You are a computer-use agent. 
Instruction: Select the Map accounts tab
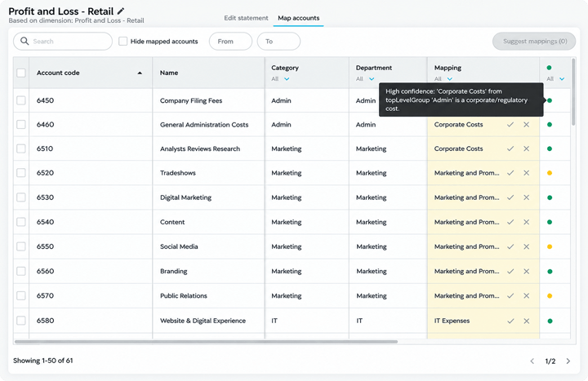299,18
